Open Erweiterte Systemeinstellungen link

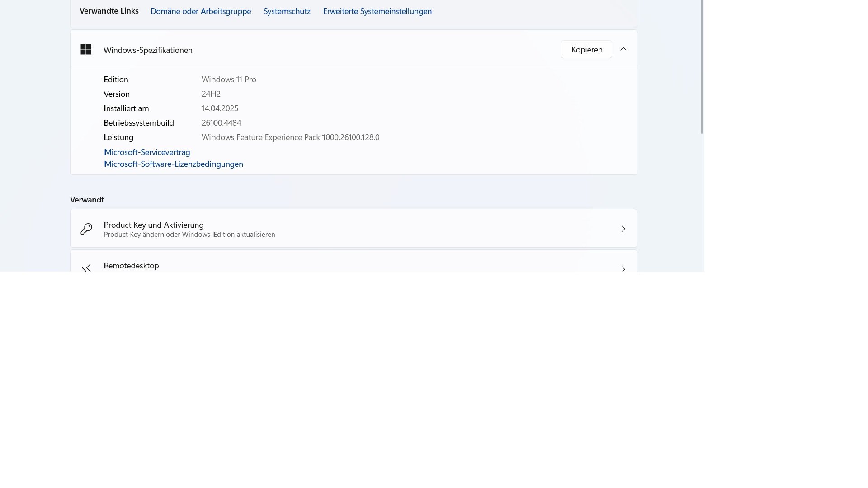(x=377, y=11)
